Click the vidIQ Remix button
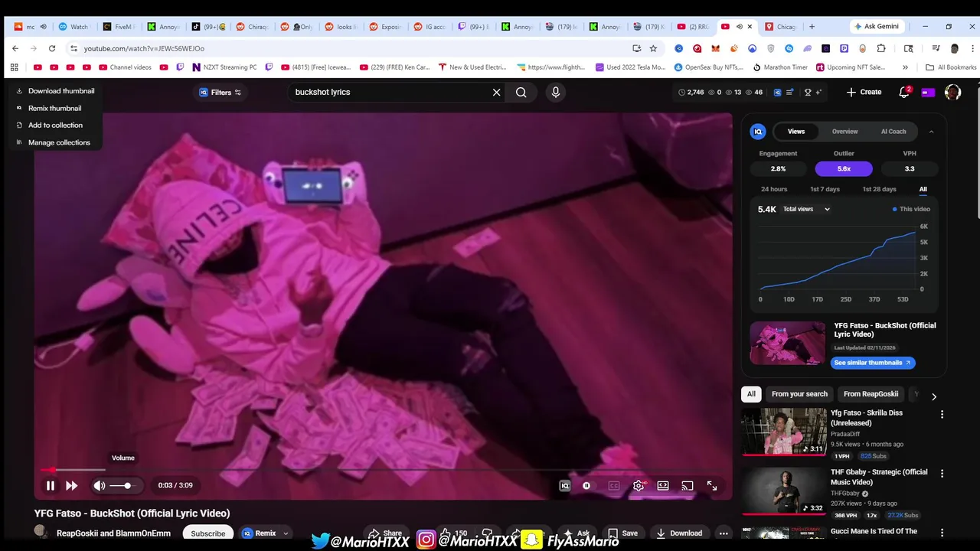Viewport: 980px width, 551px height. (259, 533)
